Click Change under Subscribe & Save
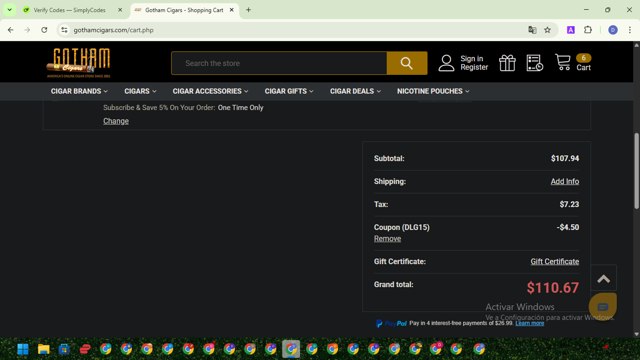Screen dimensions: 640x360 116,121
